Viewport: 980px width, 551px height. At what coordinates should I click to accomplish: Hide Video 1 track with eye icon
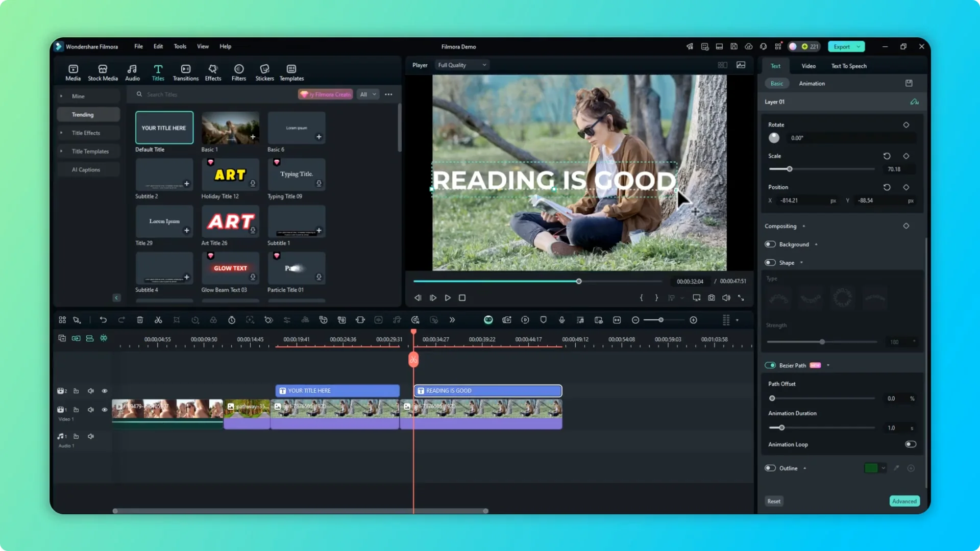click(x=105, y=410)
